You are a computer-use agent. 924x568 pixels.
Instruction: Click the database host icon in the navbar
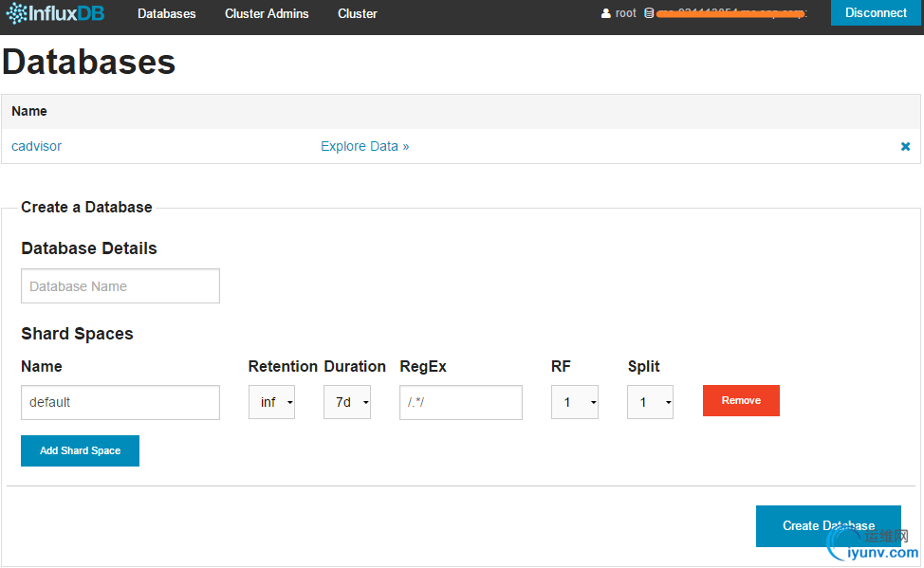point(649,13)
